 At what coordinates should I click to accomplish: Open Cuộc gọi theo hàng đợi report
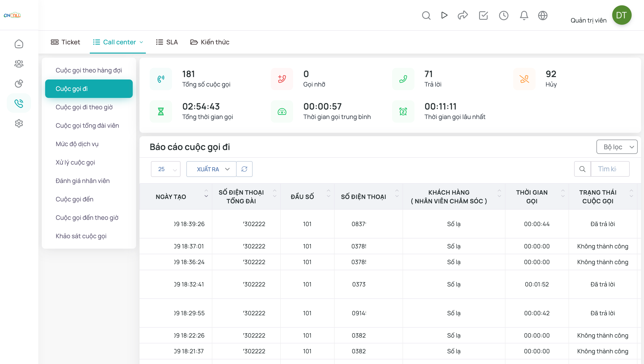click(x=89, y=70)
